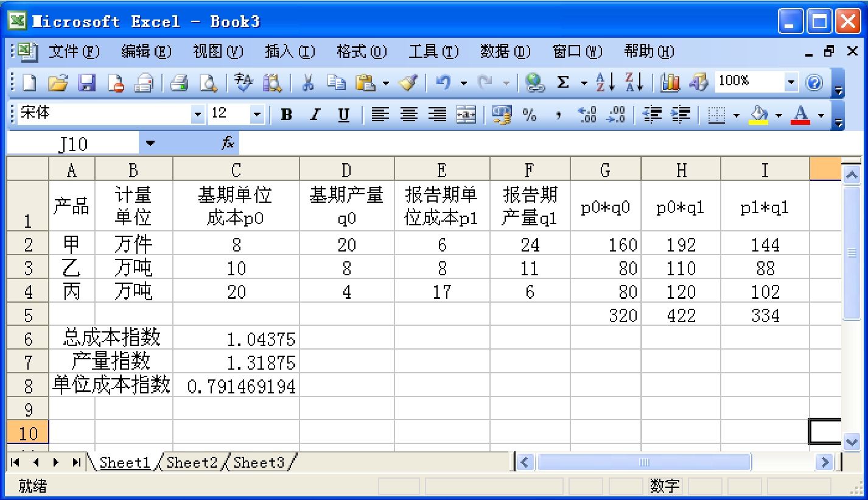Apply percent style
The height and width of the screenshot is (500, 868).
coord(530,114)
